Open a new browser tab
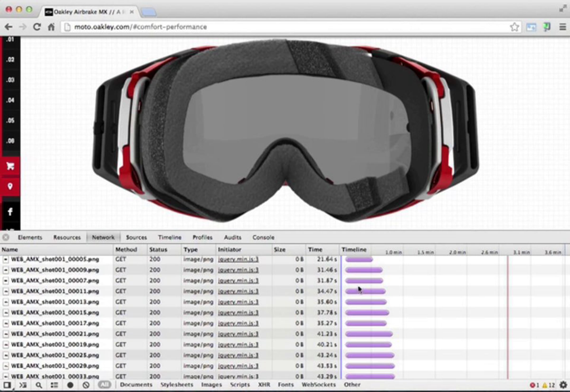Image resolution: width=570 pixels, height=392 pixels. pos(149,12)
